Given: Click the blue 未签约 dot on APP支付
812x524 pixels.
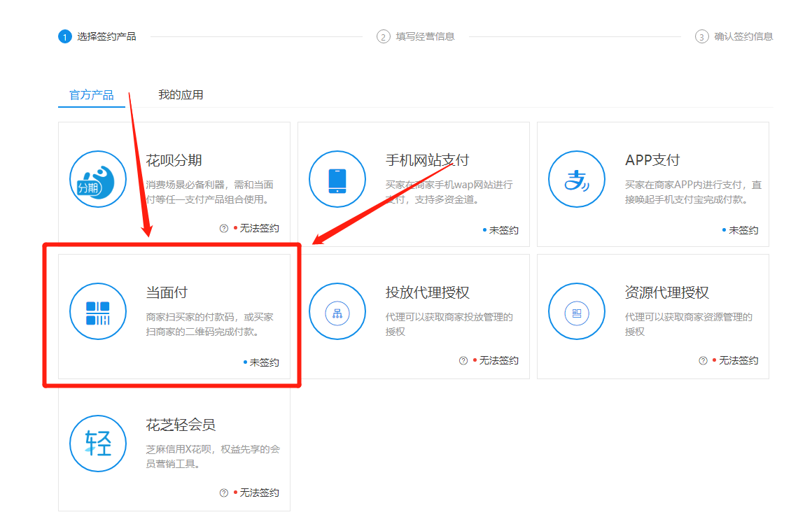Looking at the screenshot, I should [x=723, y=229].
